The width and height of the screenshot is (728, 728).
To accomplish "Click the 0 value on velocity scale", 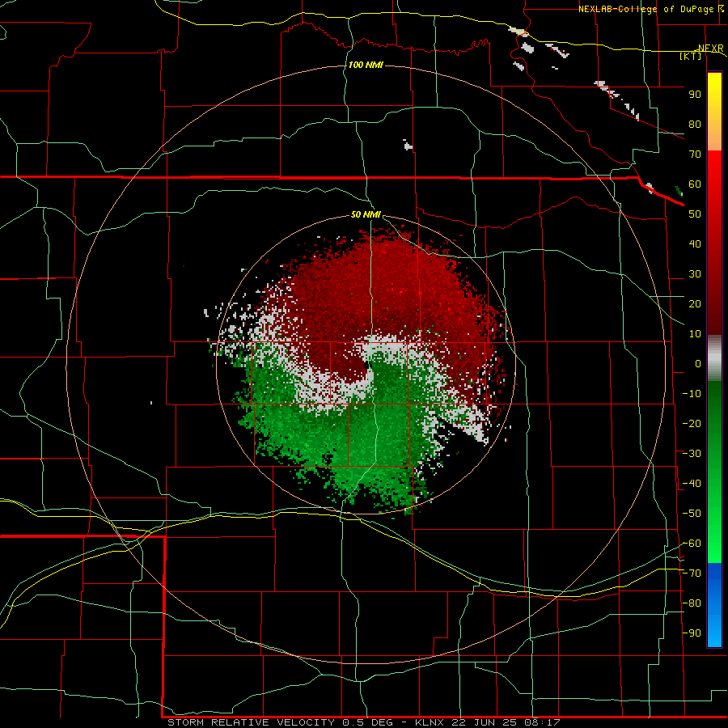I will pos(698,363).
